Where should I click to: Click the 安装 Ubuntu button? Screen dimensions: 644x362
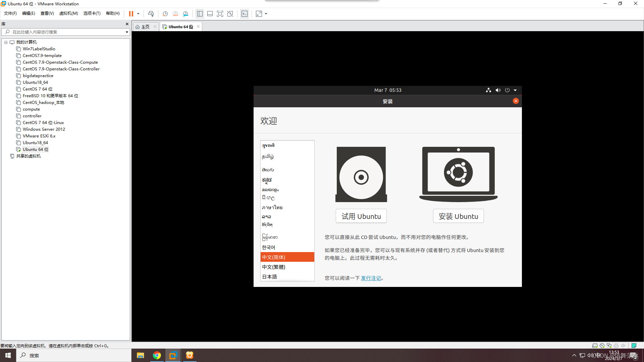coord(459,216)
